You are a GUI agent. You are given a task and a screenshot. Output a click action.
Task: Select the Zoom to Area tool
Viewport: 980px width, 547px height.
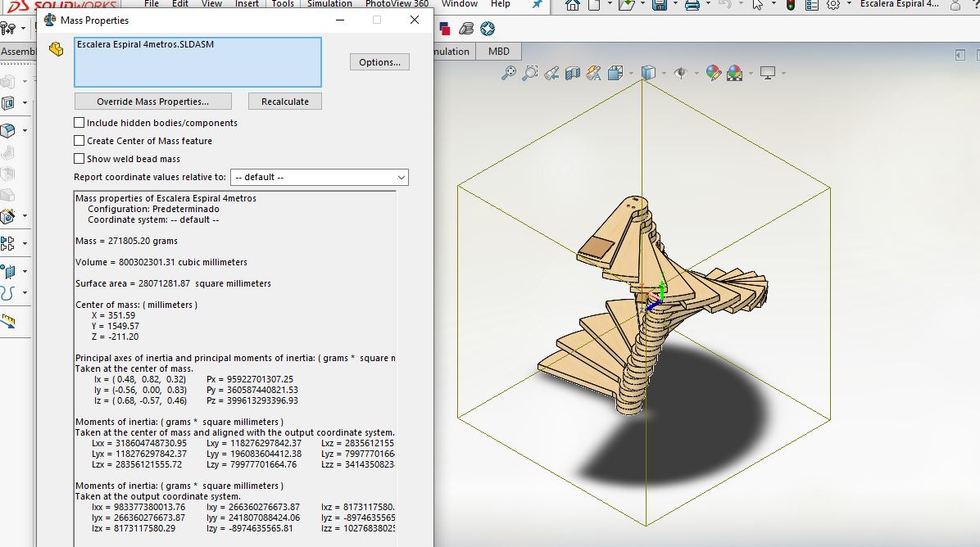pos(530,73)
